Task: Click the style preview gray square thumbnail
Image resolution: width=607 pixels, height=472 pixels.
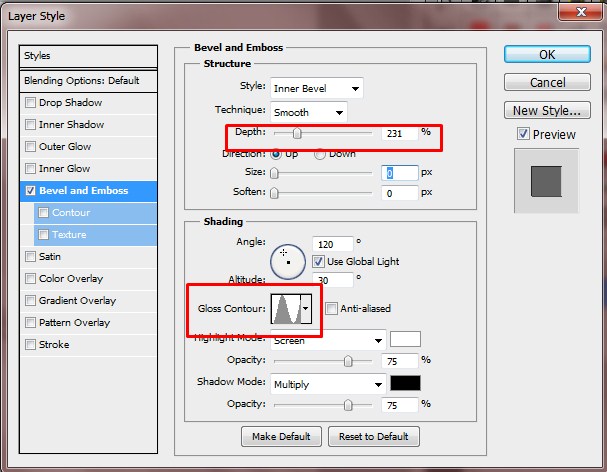Action: [x=546, y=181]
